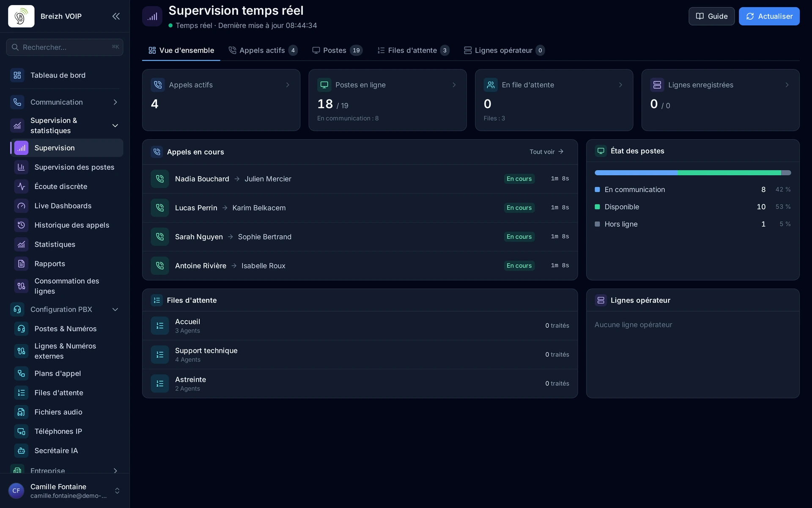This screenshot has width=812, height=508.
Task: Click phone icon on Nadia Bouchard call
Action: (x=160, y=179)
